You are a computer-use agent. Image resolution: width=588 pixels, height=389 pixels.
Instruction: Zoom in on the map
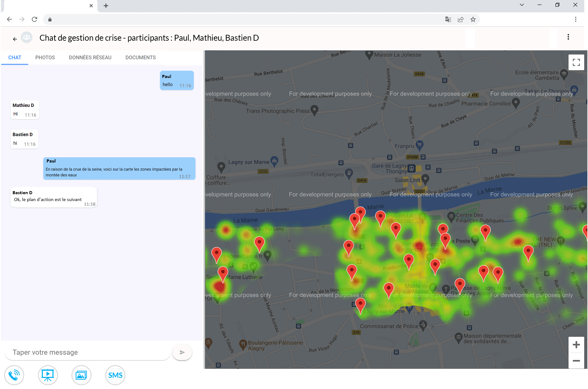click(x=576, y=345)
